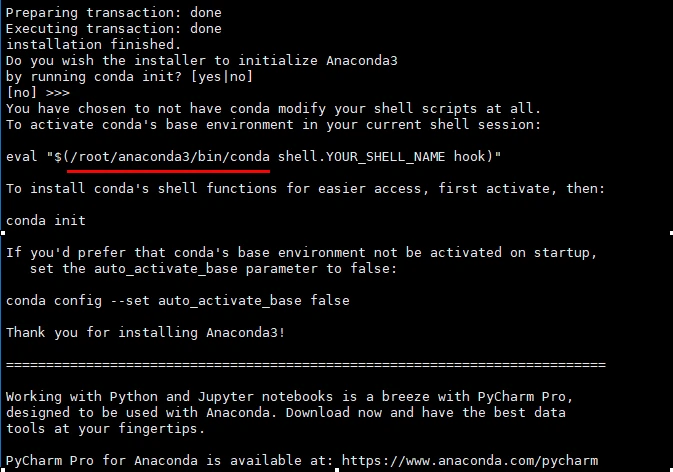The width and height of the screenshot is (673, 472).
Task: Click 'auto_activate_base parameter' in the indented line
Action: (x=206, y=269)
